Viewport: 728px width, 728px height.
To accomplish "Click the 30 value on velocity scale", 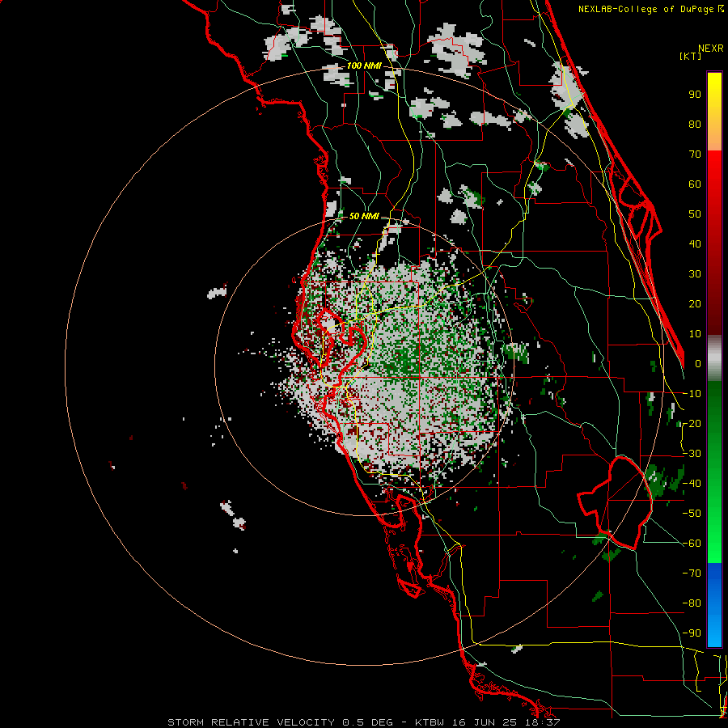I will [x=695, y=274].
